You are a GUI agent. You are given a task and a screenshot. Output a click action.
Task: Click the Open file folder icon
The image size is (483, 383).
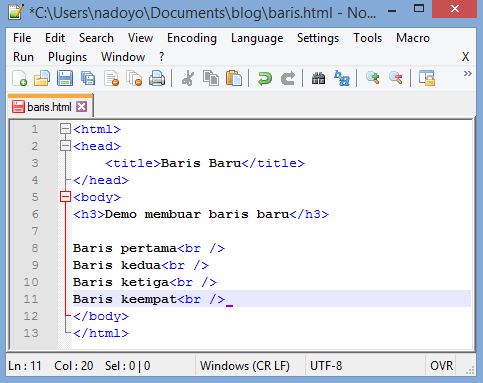(x=42, y=78)
